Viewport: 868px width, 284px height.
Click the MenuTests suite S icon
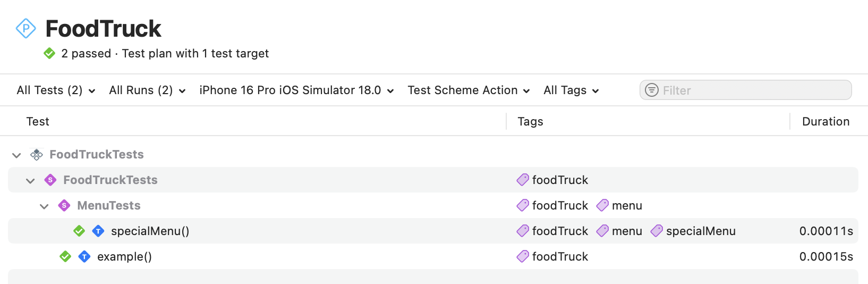click(64, 206)
